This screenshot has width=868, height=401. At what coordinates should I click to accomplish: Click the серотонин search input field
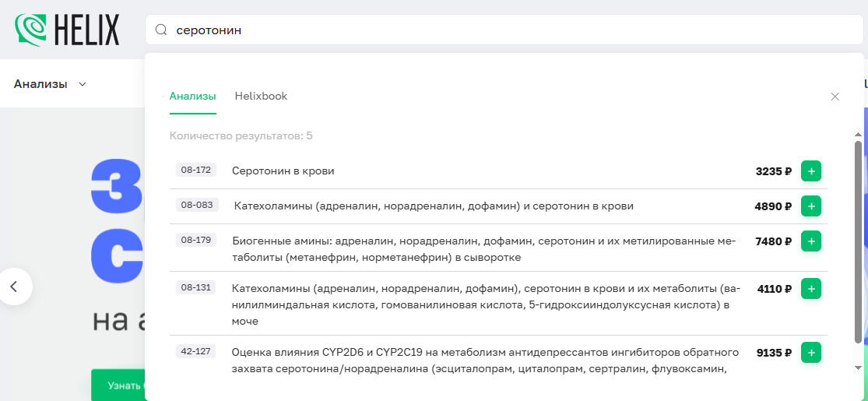point(506,30)
